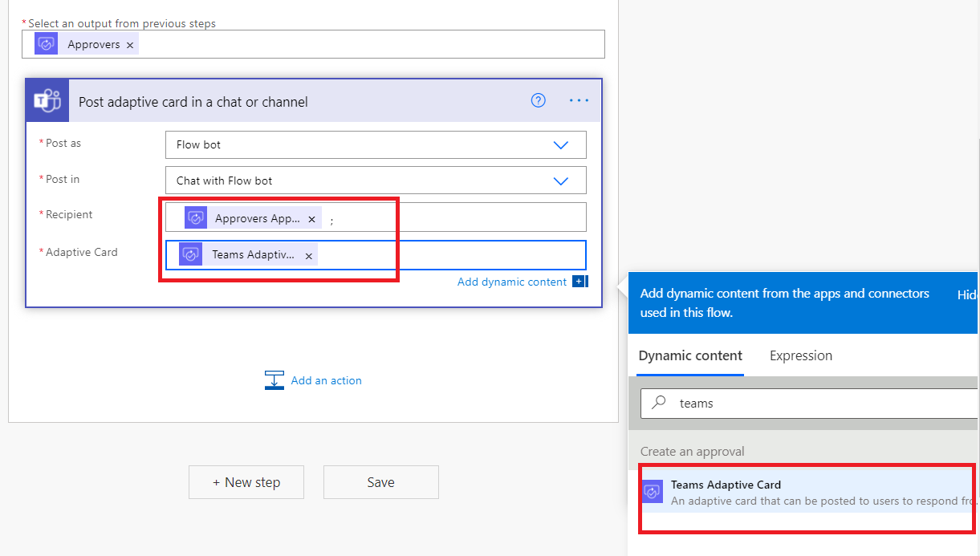Remove the Teams Adaptive token from Adaptive Card

coord(308,256)
